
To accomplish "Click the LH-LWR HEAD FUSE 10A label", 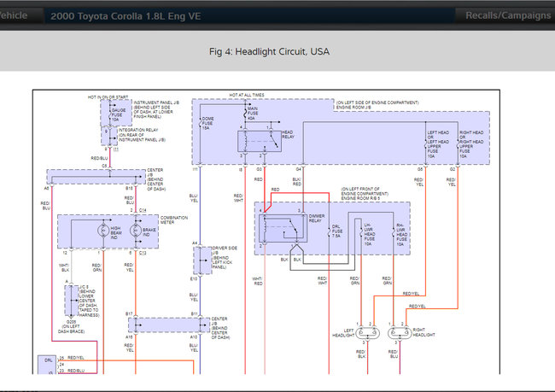I will [x=370, y=234].
